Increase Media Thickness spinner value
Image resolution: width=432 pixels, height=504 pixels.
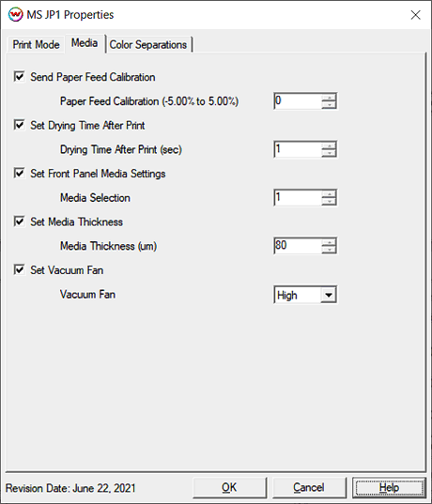(329, 242)
